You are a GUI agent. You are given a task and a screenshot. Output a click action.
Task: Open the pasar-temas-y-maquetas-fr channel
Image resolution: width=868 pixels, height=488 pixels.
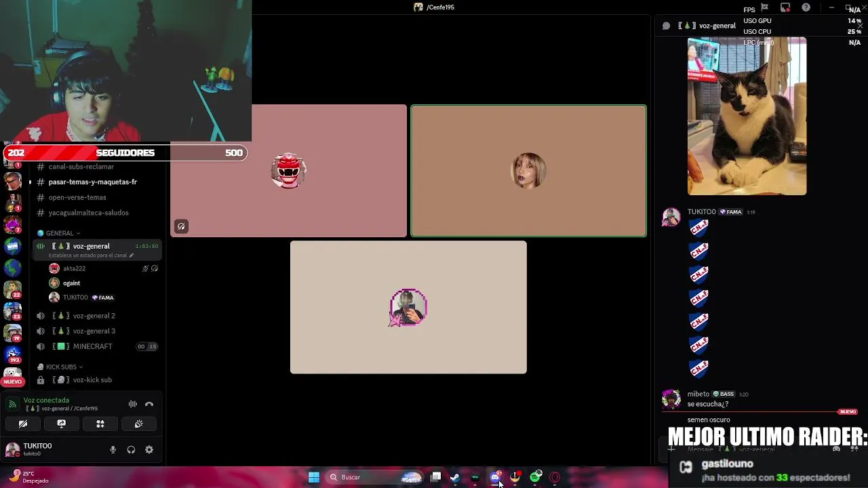(93, 182)
